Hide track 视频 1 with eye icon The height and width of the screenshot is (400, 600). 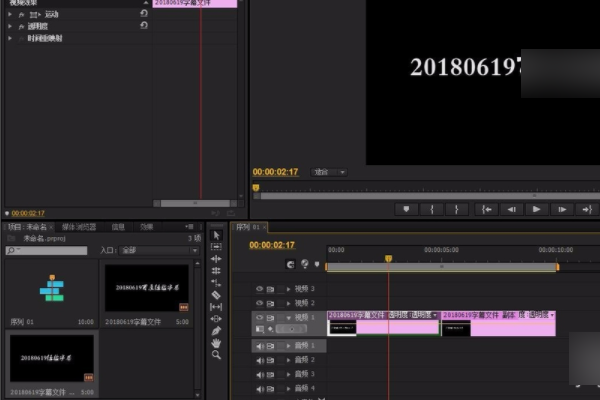pos(259,318)
